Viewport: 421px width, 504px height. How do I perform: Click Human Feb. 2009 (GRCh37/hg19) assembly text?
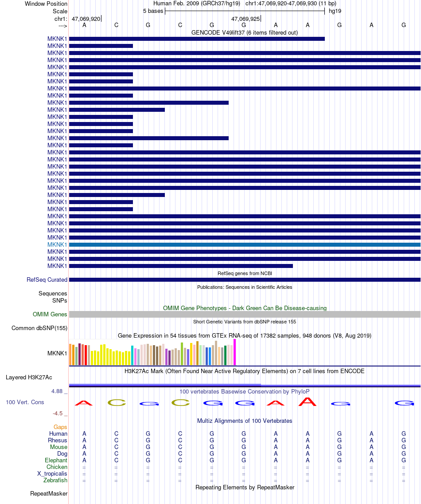[196, 4]
